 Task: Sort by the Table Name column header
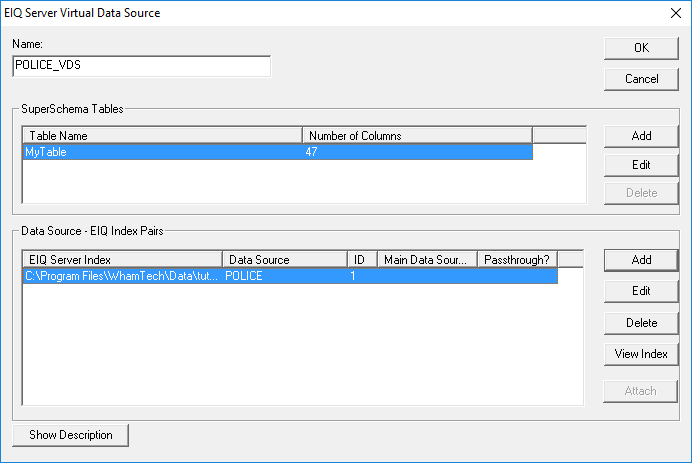click(x=162, y=136)
